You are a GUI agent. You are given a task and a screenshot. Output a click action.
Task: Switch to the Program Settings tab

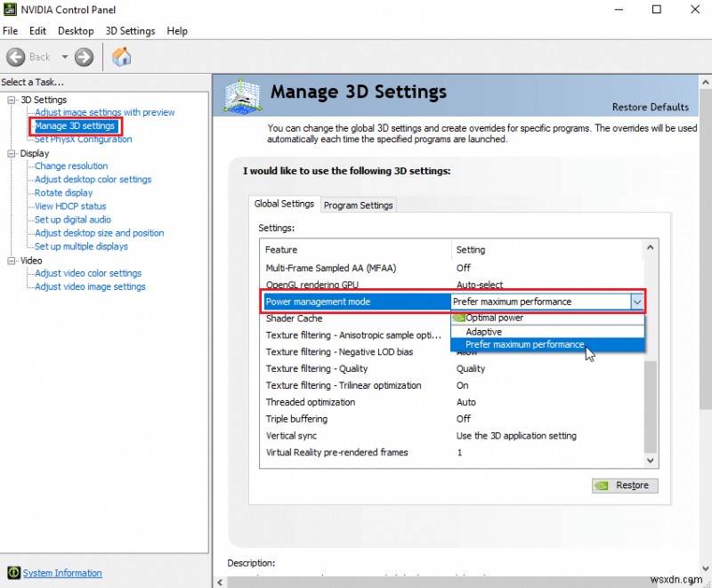pyautogui.click(x=359, y=205)
